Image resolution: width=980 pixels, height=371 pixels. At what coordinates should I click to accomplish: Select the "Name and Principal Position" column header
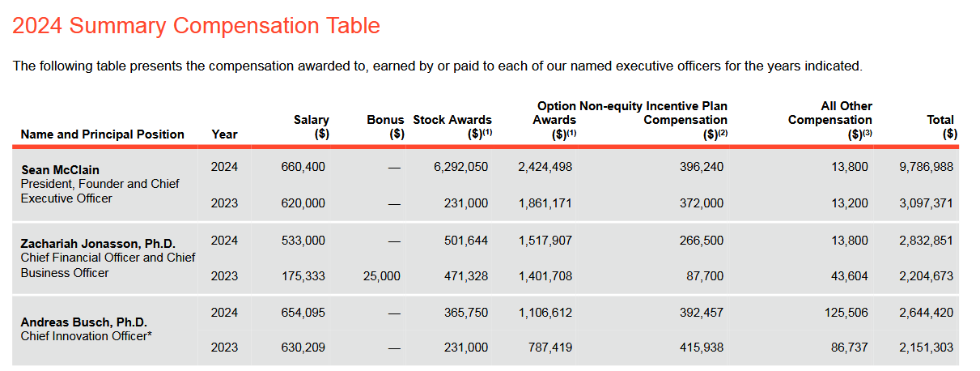(102, 134)
